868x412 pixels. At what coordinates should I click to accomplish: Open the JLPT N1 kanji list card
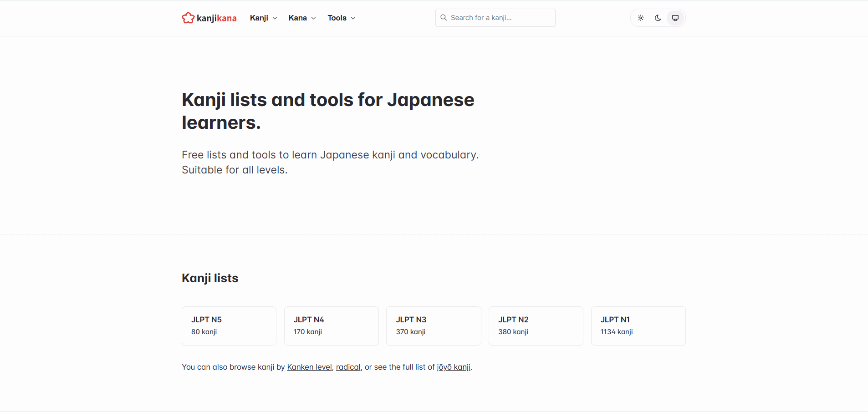[638, 326]
